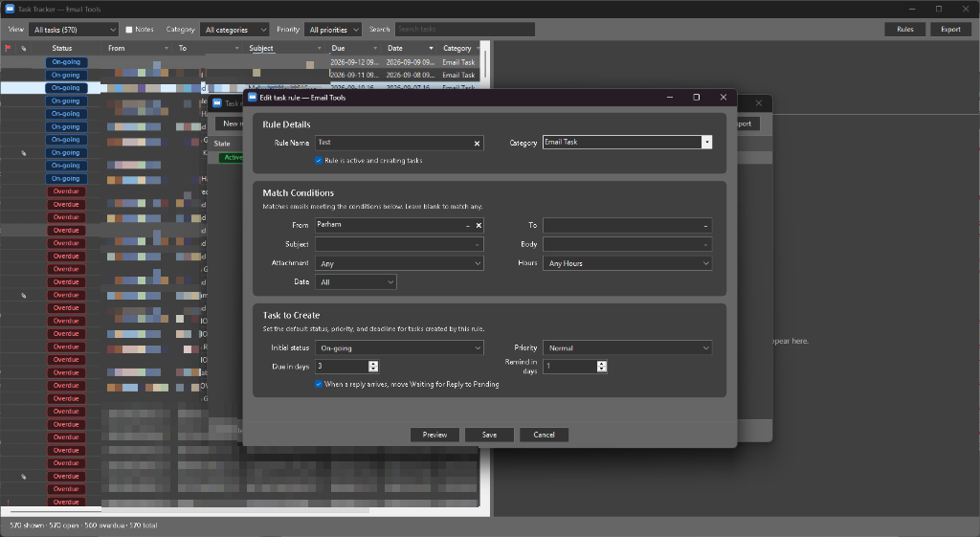Open the To column filter arrow in task list
980x537 pixels.
(237, 48)
